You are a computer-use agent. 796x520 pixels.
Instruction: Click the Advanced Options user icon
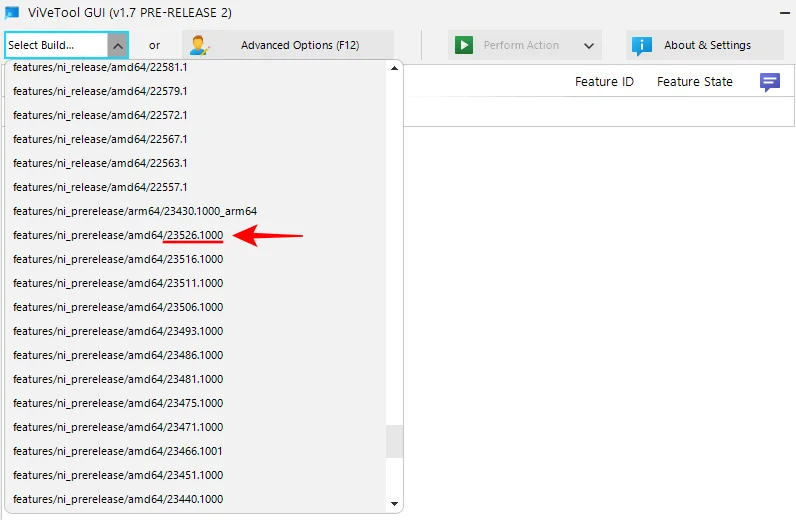(199, 45)
